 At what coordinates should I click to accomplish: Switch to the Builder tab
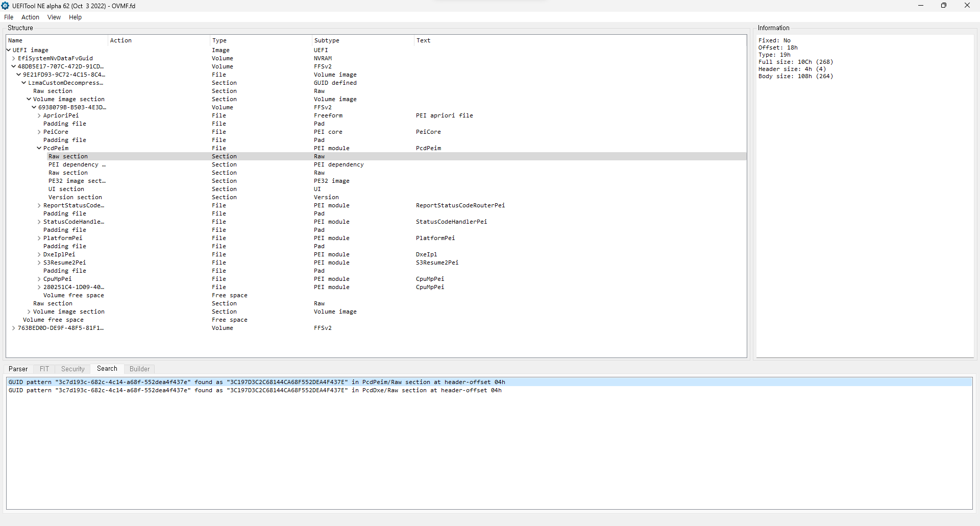(x=139, y=369)
